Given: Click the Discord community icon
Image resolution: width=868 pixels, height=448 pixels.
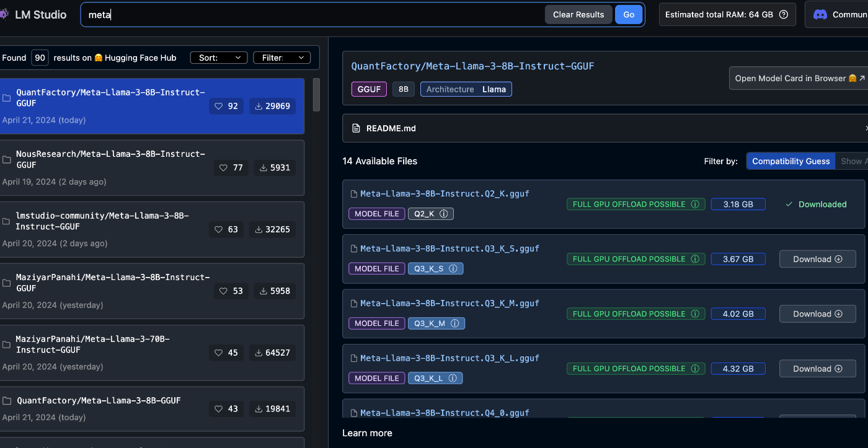Looking at the screenshot, I should click(820, 14).
